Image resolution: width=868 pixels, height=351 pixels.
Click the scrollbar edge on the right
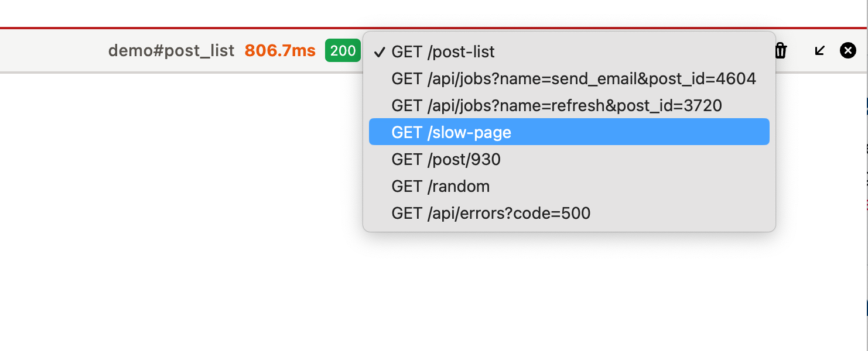pyautogui.click(x=865, y=175)
